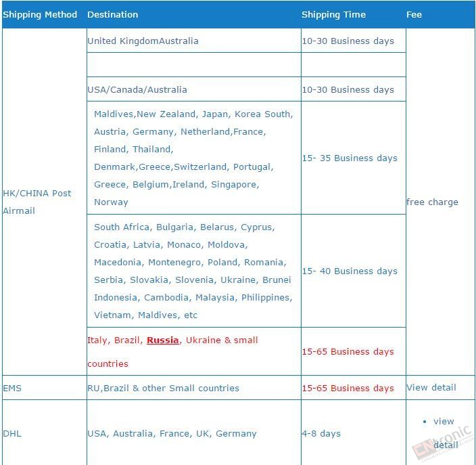Click the South Africa, Bulgaria, Belarus line

tap(185, 227)
